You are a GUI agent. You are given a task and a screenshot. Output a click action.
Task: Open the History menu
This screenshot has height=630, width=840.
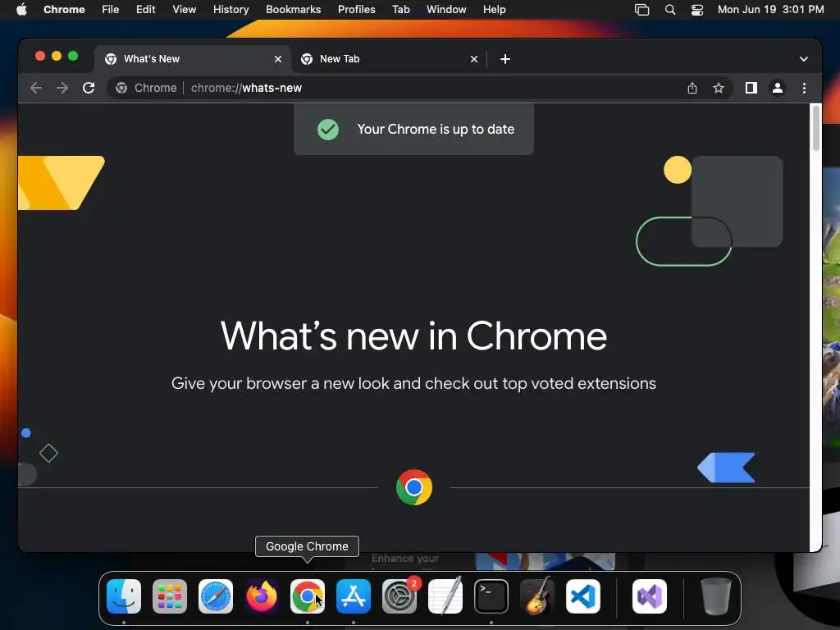[231, 10]
